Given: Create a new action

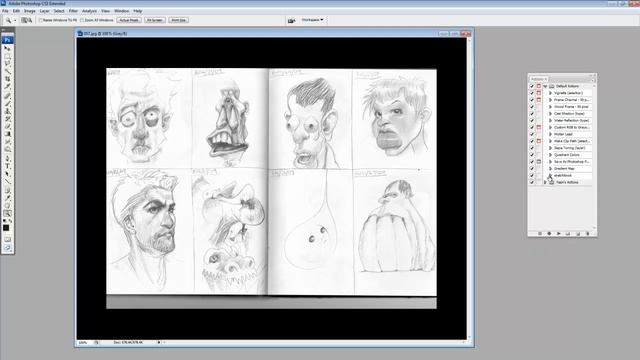Looking at the screenshot, I should 578,233.
